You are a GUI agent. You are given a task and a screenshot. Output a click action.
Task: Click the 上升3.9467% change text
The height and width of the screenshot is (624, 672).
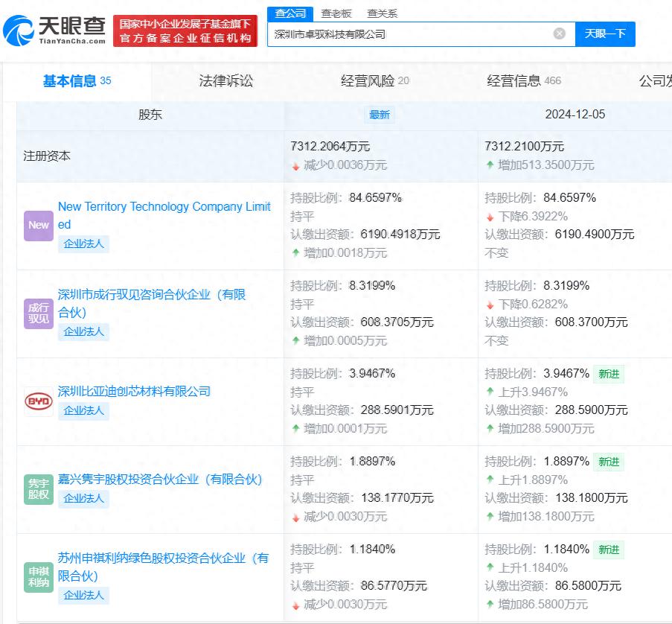(x=533, y=392)
